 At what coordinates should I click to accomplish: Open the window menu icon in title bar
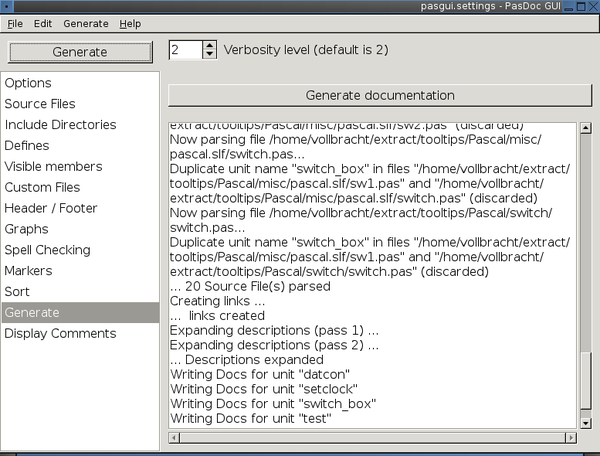point(7,6)
